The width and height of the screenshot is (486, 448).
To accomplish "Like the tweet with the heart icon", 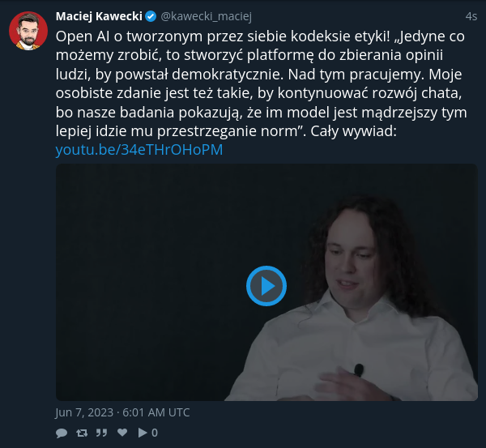I will point(122,432).
